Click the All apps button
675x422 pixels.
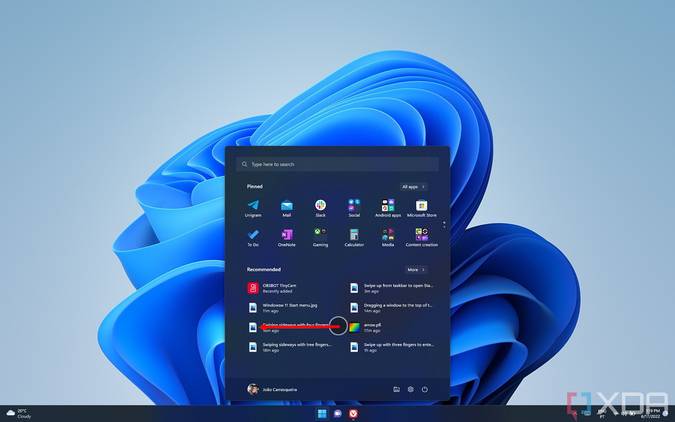(x=413, y=187)
